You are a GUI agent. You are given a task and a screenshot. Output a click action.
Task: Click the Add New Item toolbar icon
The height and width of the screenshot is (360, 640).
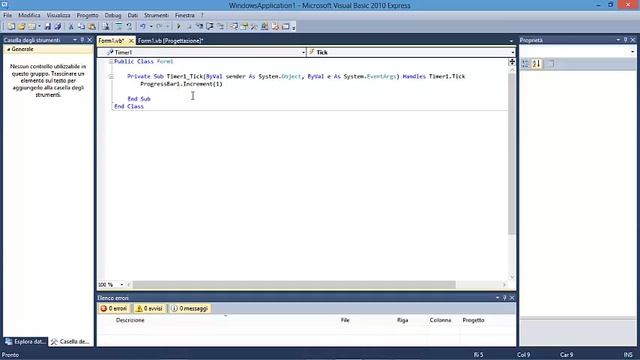pos(31,27)
